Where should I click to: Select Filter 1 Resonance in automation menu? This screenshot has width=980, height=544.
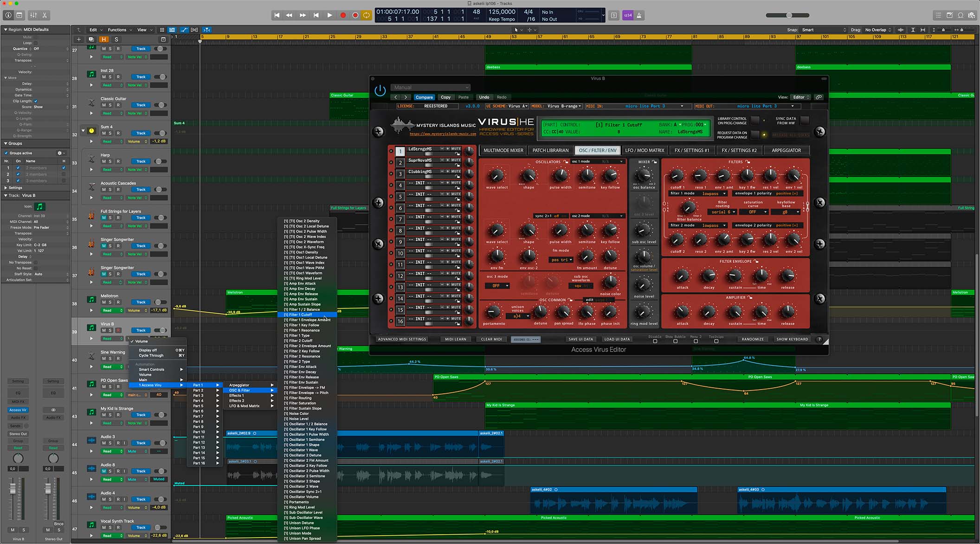(307, 330)
